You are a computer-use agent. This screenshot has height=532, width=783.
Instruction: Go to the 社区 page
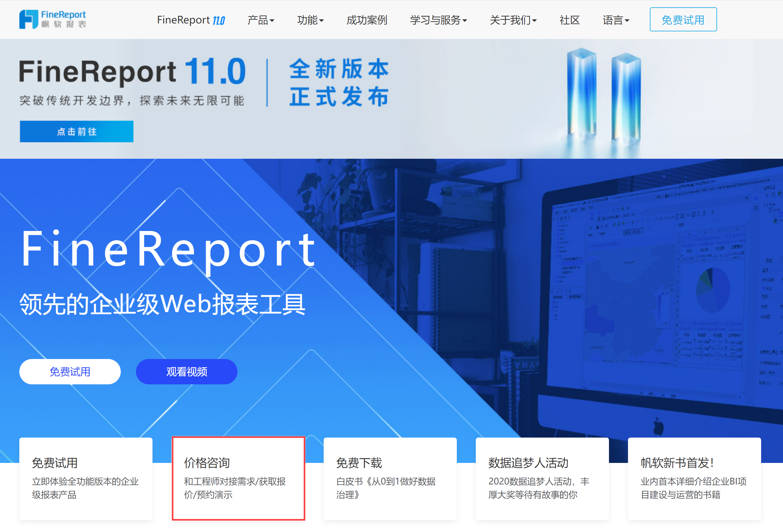tap(569, 20)
